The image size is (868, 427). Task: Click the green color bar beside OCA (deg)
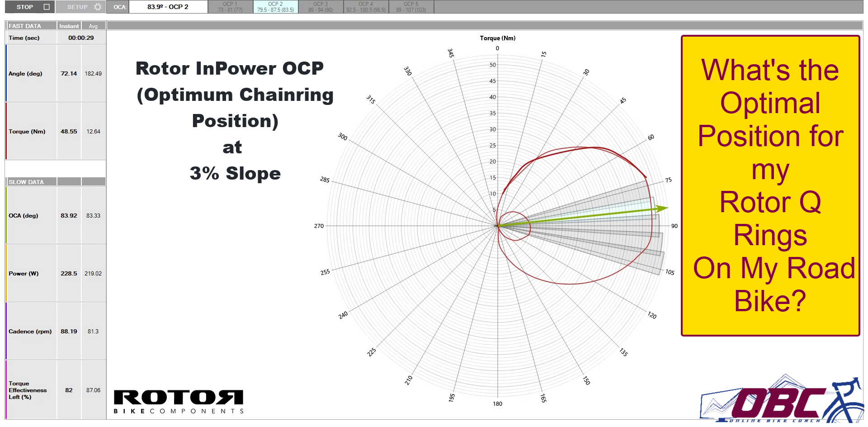point(5,215)
